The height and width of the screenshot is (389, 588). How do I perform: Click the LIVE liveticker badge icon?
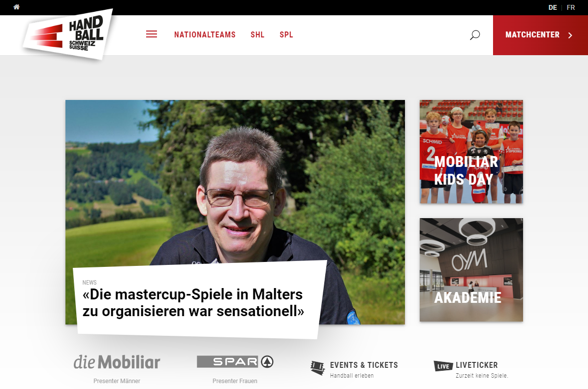(443, 366)
